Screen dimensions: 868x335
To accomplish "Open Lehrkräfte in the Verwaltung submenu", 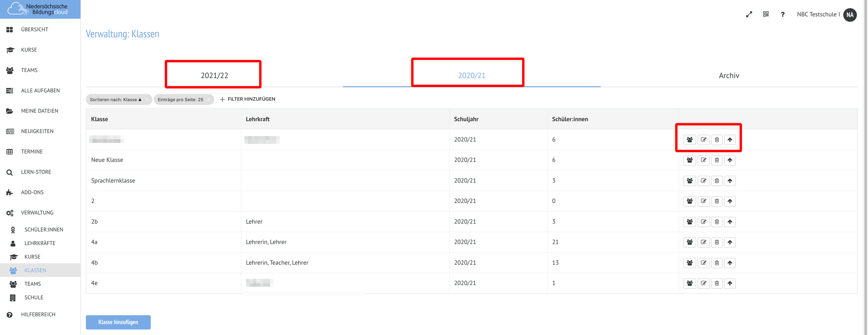I will coord(39,243).
